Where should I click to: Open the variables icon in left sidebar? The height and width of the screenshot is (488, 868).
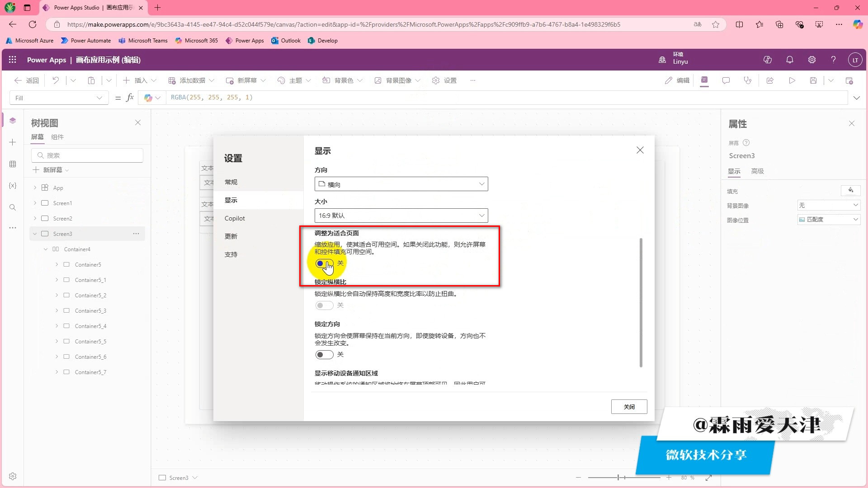(x=13, y=186)
